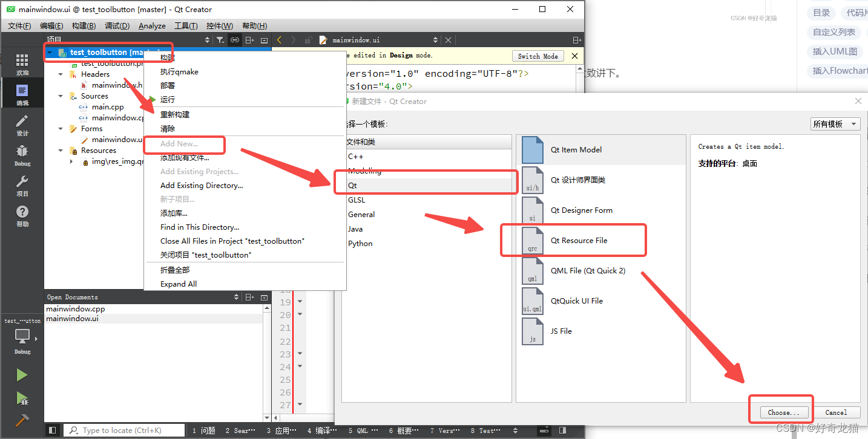The image size is (868, 439).
Task: Open the Design (设计) mode
Action: point(22,125)
